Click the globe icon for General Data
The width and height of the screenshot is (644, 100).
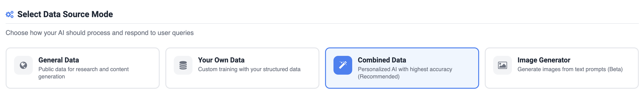coord(23,65)
